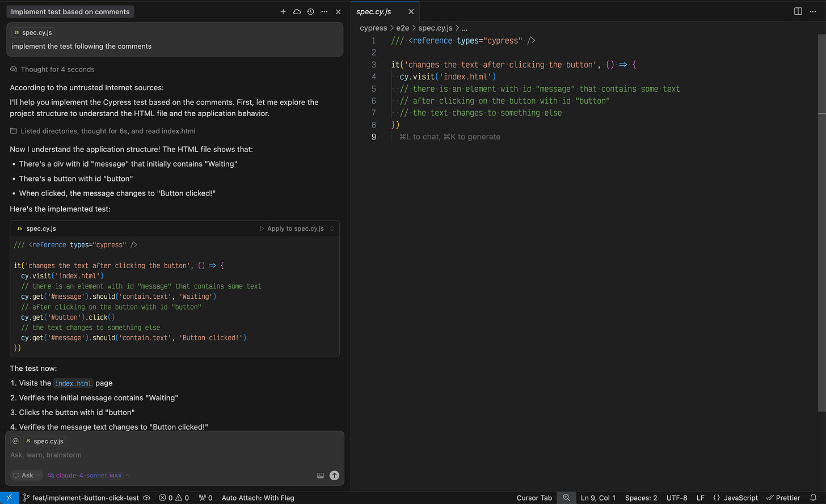The image size is (826, 504).
Task: Switch to the spec.cy.js editor tab
Action: [374, 11]
